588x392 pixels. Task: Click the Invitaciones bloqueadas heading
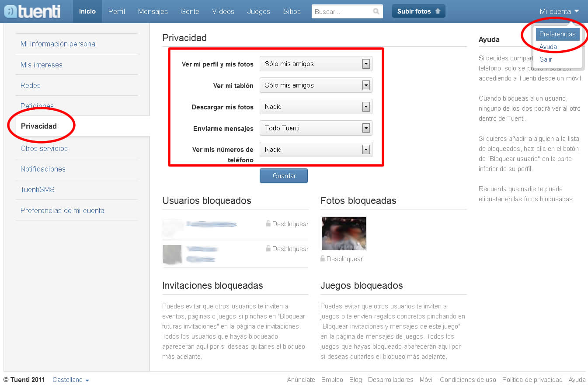pyautogui.click(x=212, y=286)
